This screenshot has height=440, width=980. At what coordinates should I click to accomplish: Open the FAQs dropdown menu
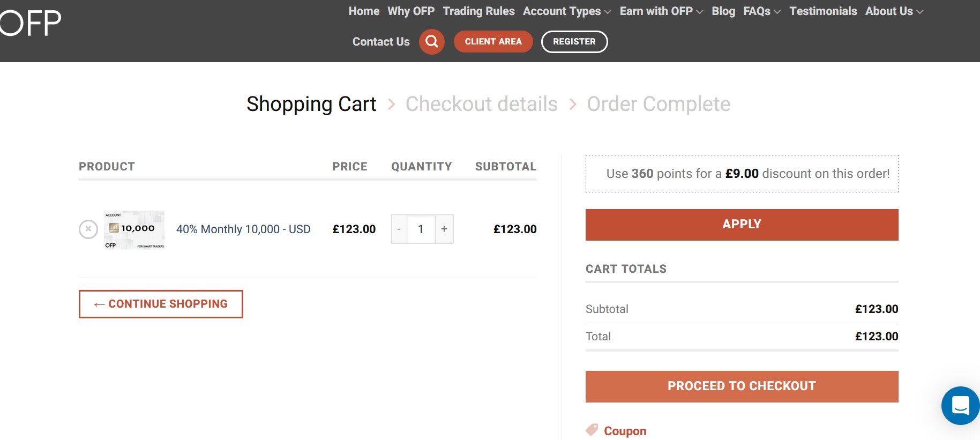pos(761,11)
